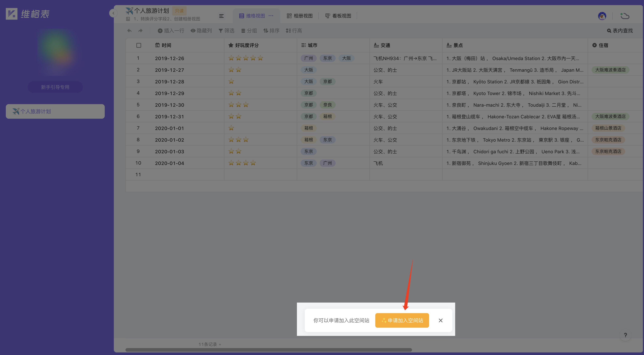The width and height of the screenshot is (644, 355).
Task: Click the 个人旅游计划 title text
Action: point(152,11)
